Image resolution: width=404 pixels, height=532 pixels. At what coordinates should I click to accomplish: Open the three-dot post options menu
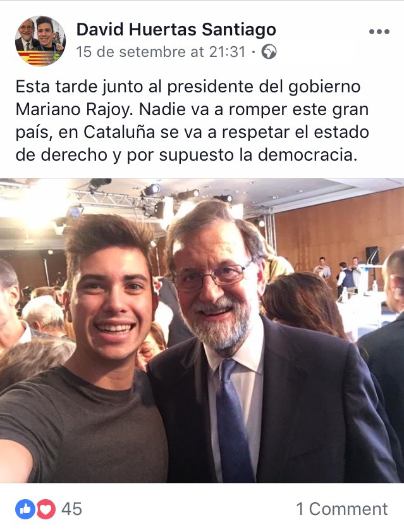point(379,32)
